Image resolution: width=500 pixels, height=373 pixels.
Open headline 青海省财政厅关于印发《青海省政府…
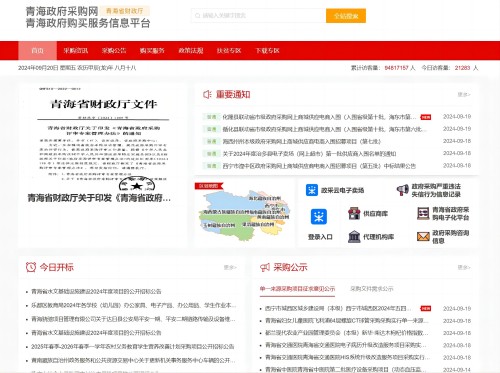[x=99, y=198]
